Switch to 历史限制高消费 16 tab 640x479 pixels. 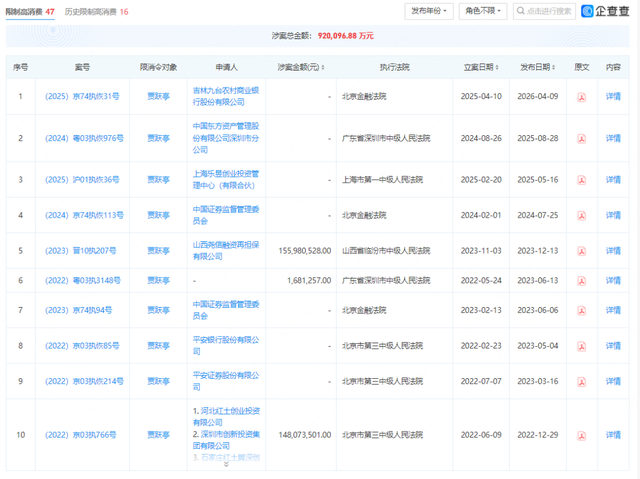click(97, 12)
